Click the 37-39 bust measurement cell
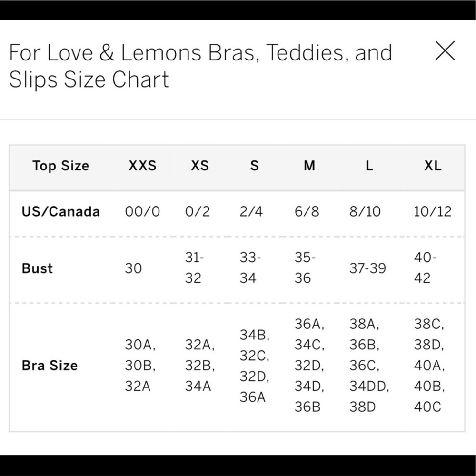Image resolution: width=476 pixels, height=476 pixels. tap(367, 268)
